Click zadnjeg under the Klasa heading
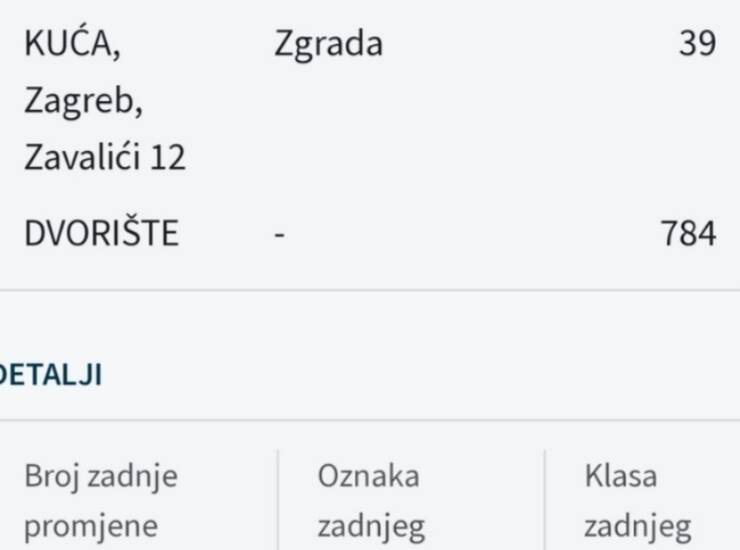The image size is (740, 550). pyautogui.click(x=637, y=525)
